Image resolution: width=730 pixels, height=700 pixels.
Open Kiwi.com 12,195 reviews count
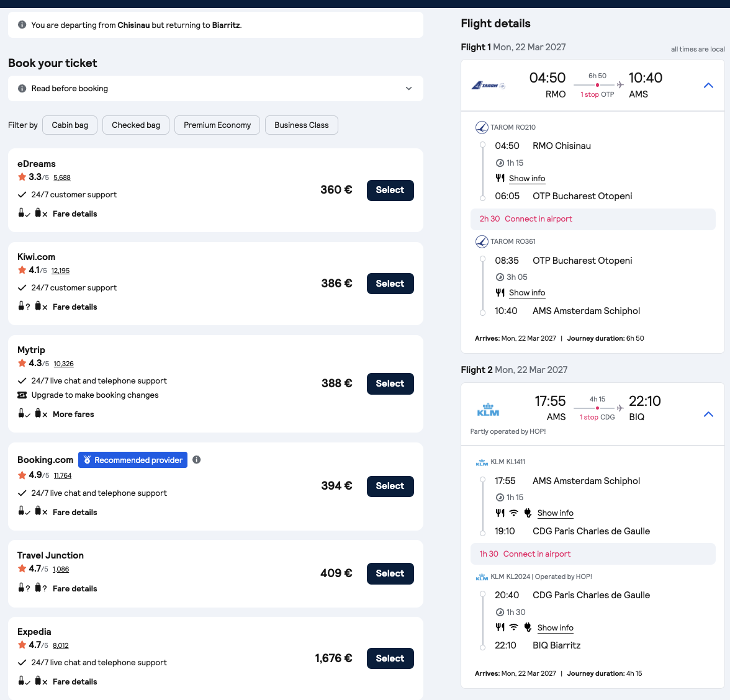coord(61,271)
